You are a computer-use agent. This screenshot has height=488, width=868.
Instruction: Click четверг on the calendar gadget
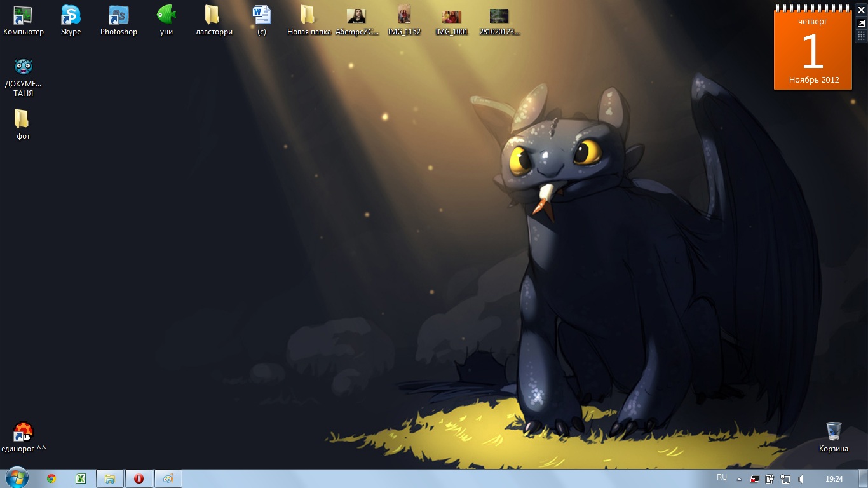[x=813, y=21]
